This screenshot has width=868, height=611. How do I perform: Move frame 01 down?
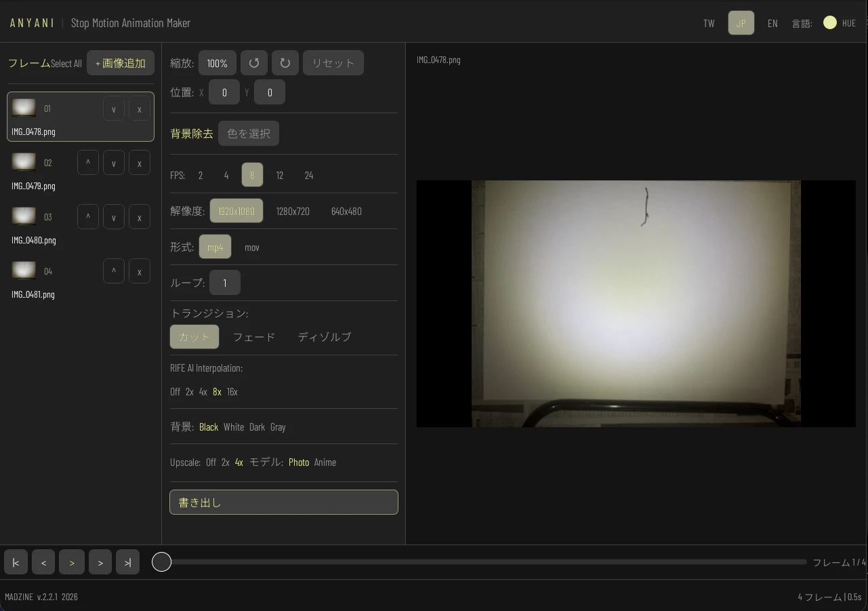point(114,109)
